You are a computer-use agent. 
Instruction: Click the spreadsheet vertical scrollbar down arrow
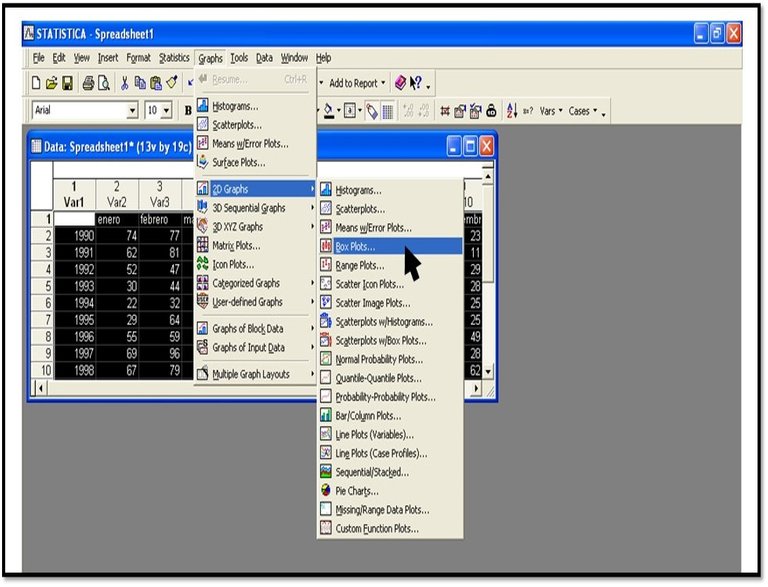tap(488, 372)
